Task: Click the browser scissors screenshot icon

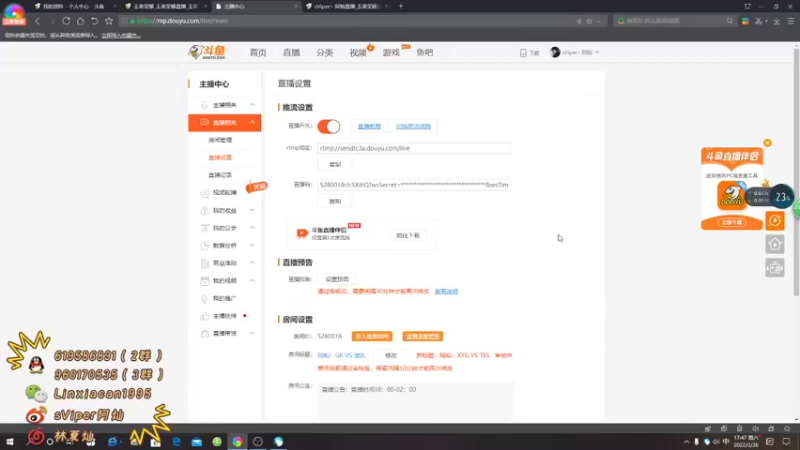Action: coord(759,21)
